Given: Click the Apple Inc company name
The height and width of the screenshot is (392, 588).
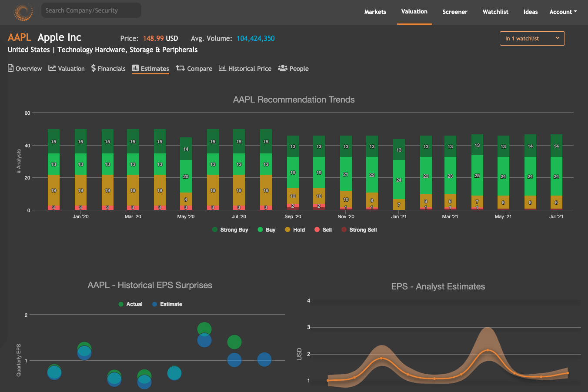Looking at the screenshot, I should click(60, 37).
